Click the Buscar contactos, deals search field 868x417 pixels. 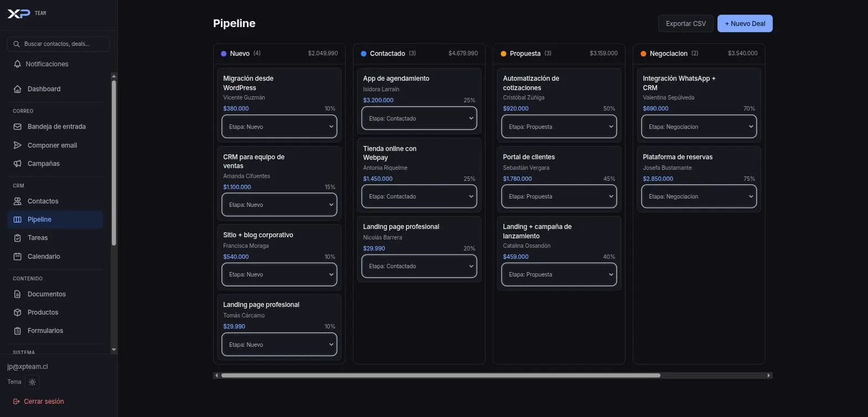[59, 44]
